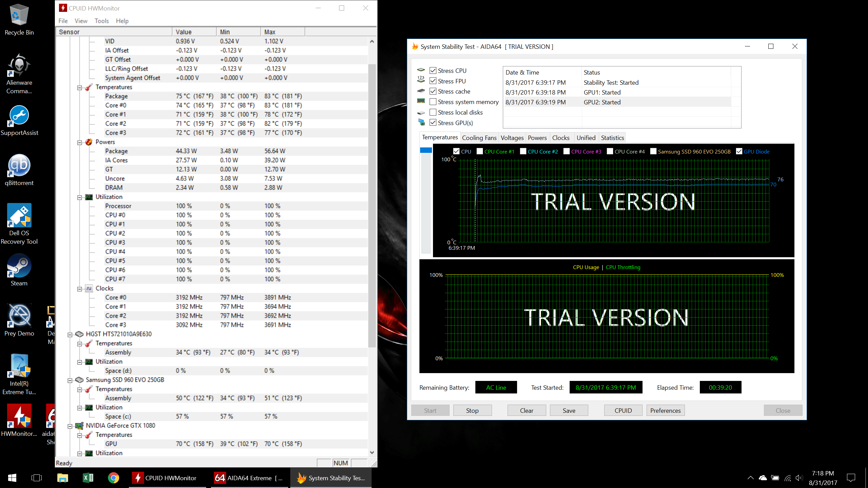Switch to Cooling Fans tab
Screen dimensions: 868x488
point(479,138)
